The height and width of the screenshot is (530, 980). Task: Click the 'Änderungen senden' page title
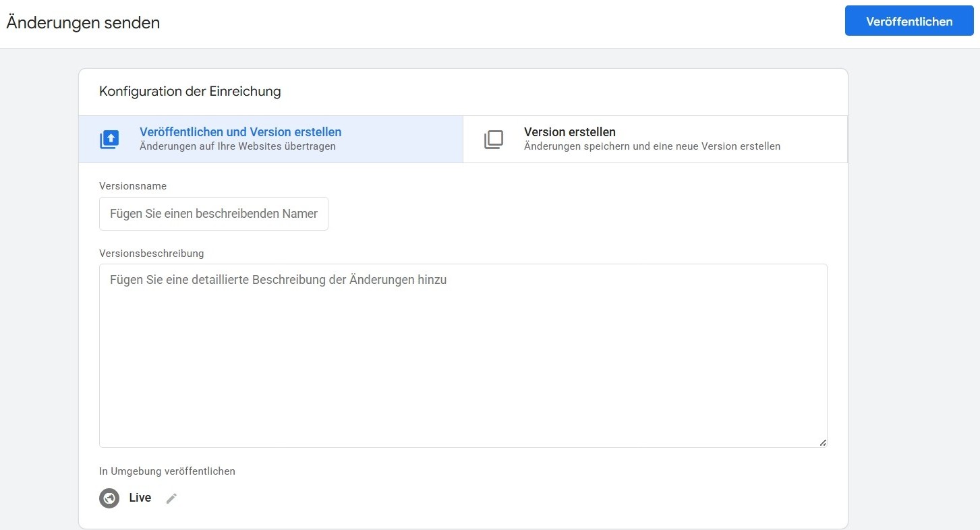coord(83,22)
